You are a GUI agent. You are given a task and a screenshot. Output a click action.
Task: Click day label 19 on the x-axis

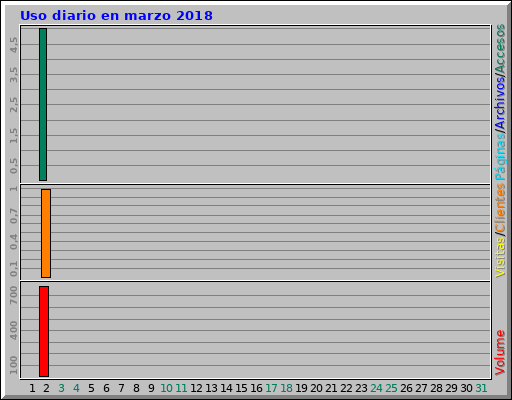click(301, 388)
